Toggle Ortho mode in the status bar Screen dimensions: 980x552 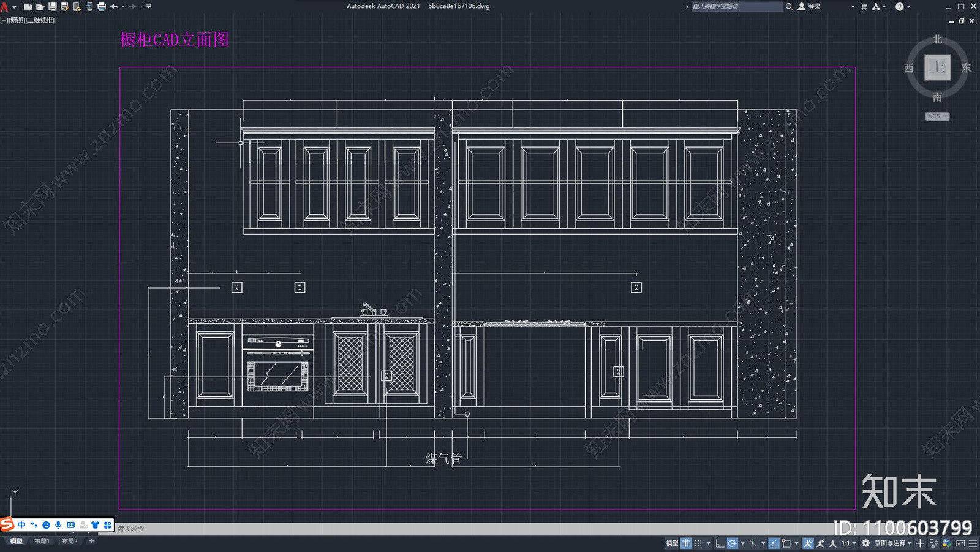pos(720,543)
